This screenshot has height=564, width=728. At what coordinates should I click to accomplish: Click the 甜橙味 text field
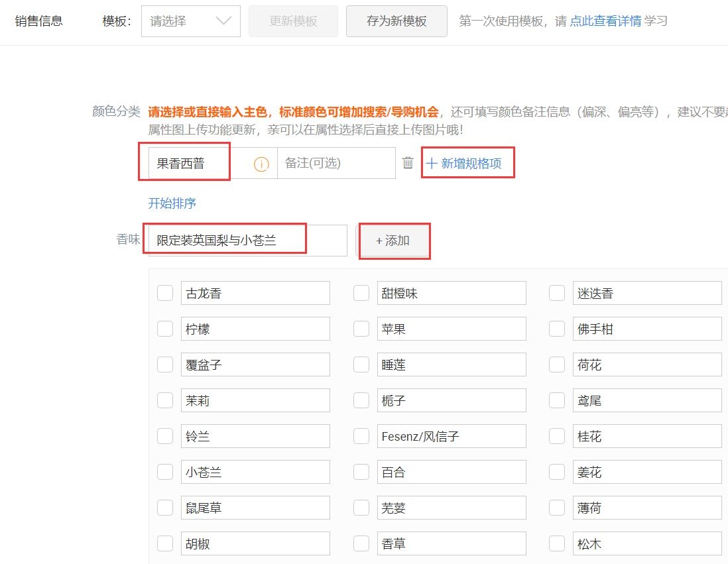[452, 293]
